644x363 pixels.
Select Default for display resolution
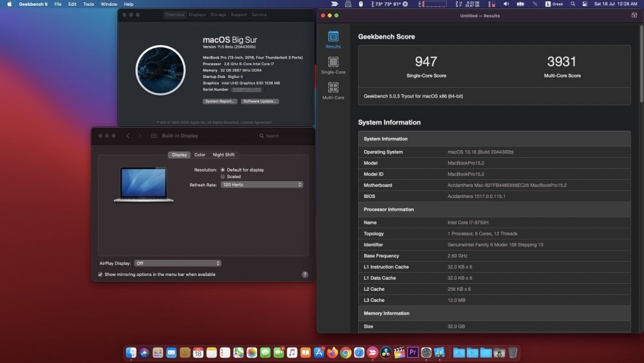click(x=223, y=170)
